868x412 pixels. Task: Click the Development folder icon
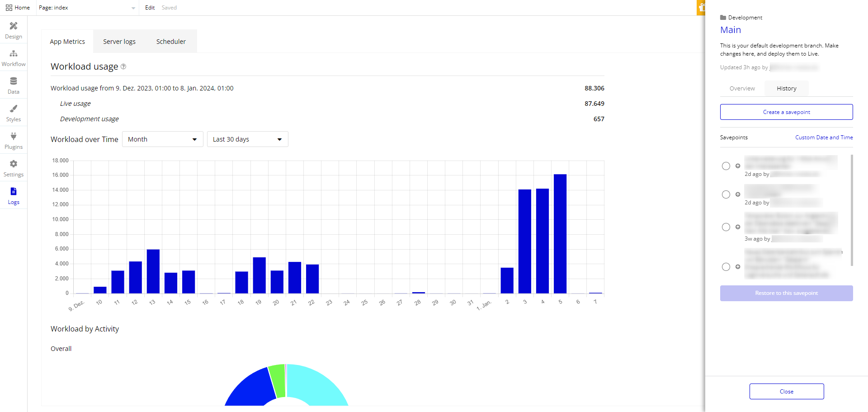pos(723,18)
